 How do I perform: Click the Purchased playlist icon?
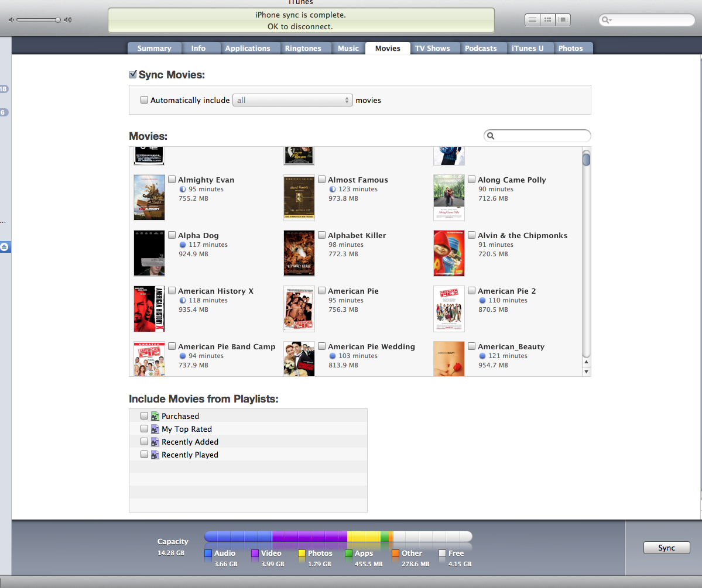pyautogui.click(x=155, y=416)
